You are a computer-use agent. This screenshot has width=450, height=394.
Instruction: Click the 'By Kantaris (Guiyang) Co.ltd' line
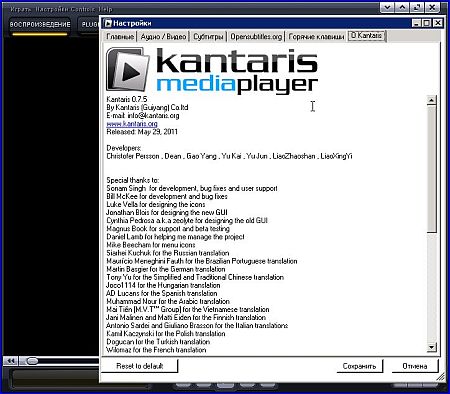(147, 107)
